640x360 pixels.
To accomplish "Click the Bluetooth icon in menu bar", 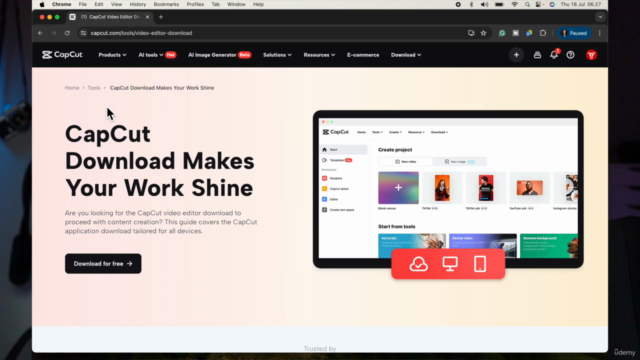I will coord(471,4).
